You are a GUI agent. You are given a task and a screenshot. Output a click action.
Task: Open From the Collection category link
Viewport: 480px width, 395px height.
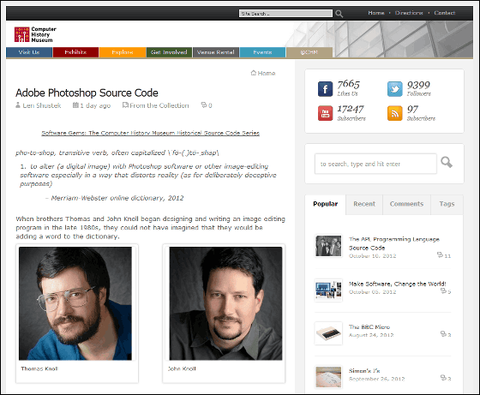(159, 105)
